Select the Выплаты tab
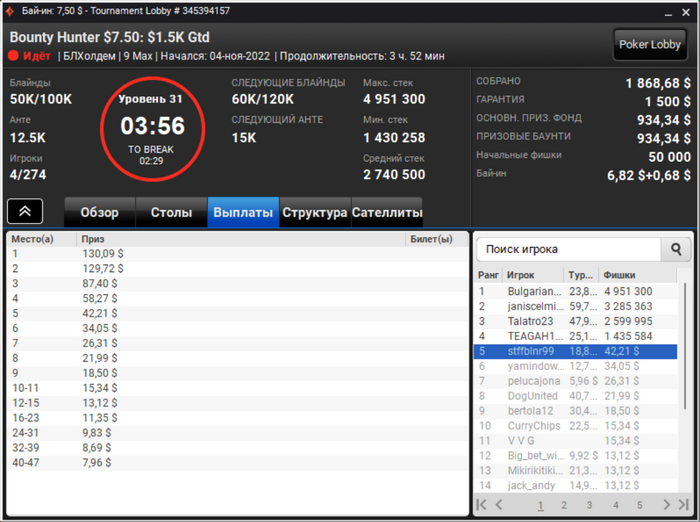This screenshot has width=700, height=522. tap(243, 212)
